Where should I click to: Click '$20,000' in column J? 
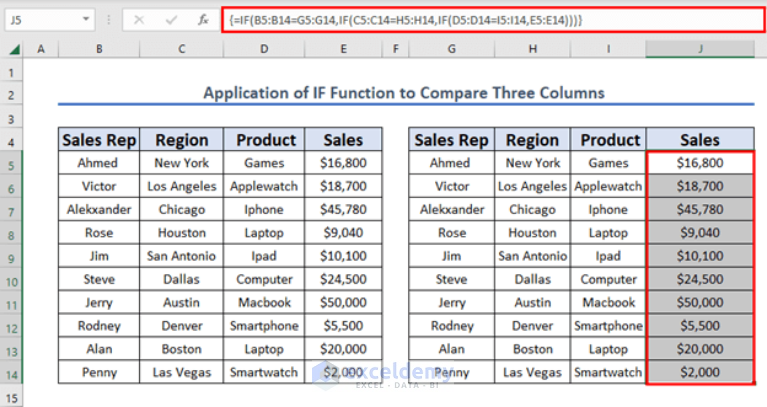(x=700, y=349)
